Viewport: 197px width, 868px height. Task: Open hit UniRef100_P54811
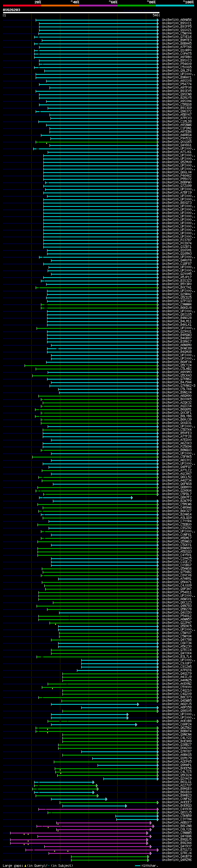click(x=177, y=592)
